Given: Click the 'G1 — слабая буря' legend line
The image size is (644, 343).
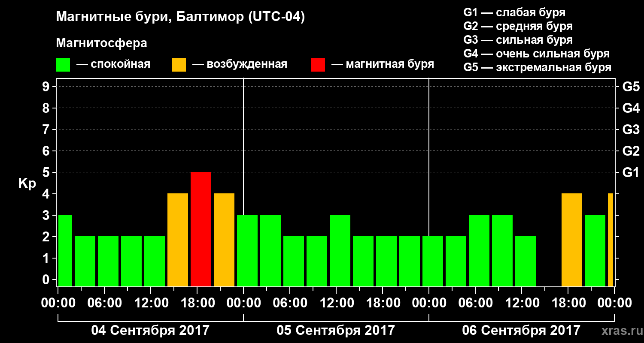Looking at the screenshot, I should (514, 12).
